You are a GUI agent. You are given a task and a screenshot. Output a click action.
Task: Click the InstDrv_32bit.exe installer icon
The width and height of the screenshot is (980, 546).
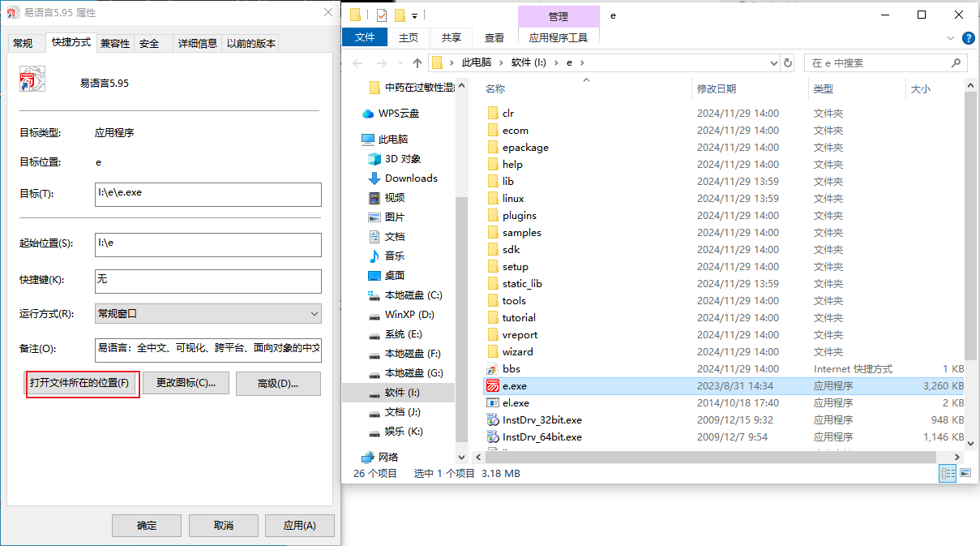(492, 420)
